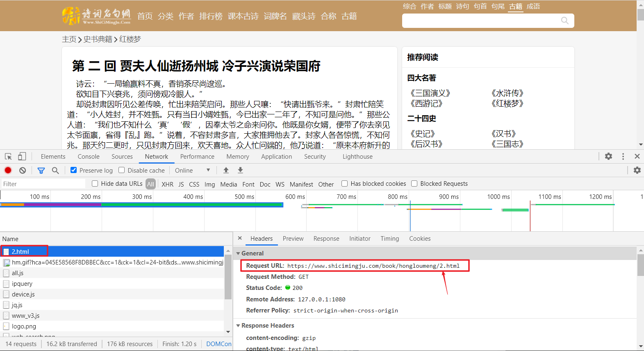
Task: Open DevTools settings gear icon
Action: [x=608, y=156]
